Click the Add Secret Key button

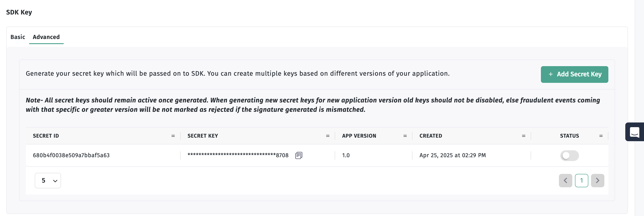(574, 74)
